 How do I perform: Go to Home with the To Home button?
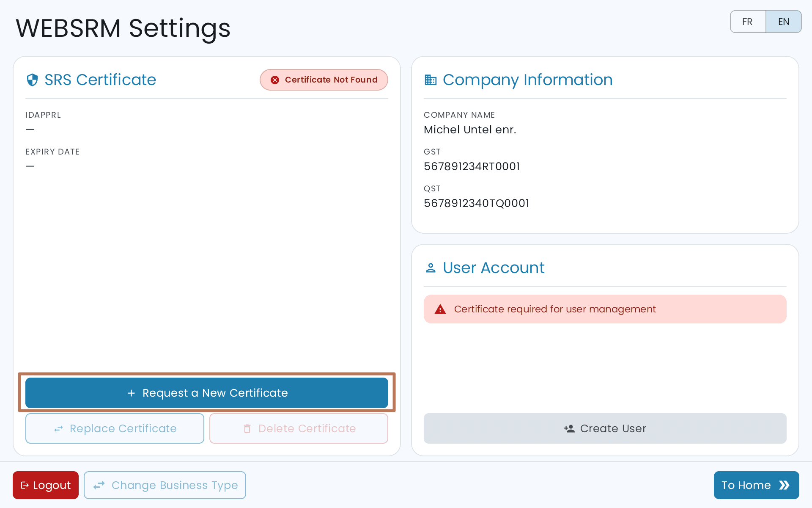coord(757,485)
